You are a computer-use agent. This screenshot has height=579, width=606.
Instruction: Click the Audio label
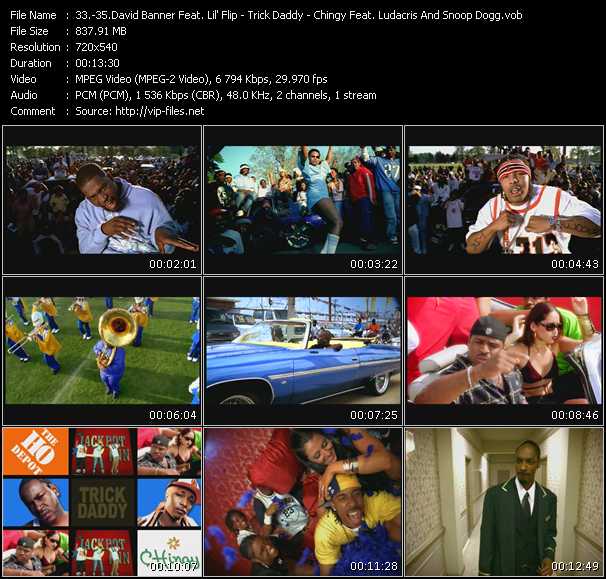(24, 95)
